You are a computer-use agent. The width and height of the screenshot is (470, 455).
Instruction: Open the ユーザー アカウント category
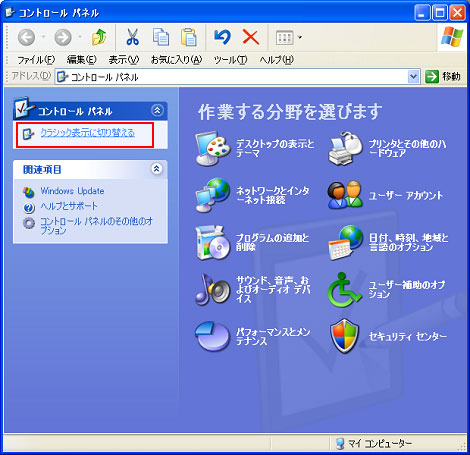pos(406,195)
